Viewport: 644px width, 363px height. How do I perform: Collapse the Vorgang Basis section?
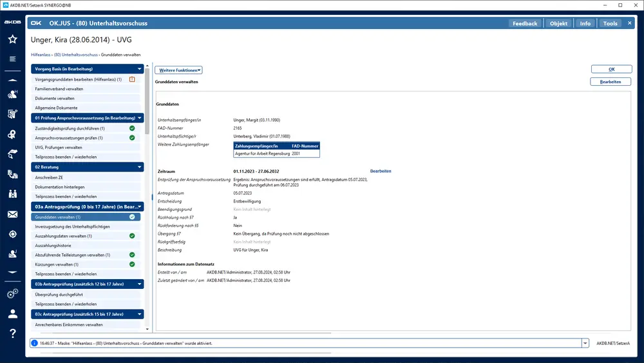coord(139,68)
